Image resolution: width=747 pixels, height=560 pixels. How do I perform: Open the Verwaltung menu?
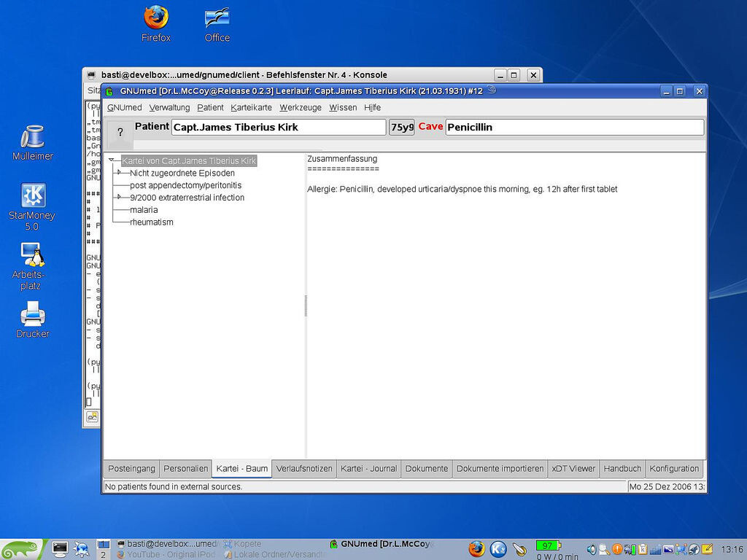click(x=169, y=108)
